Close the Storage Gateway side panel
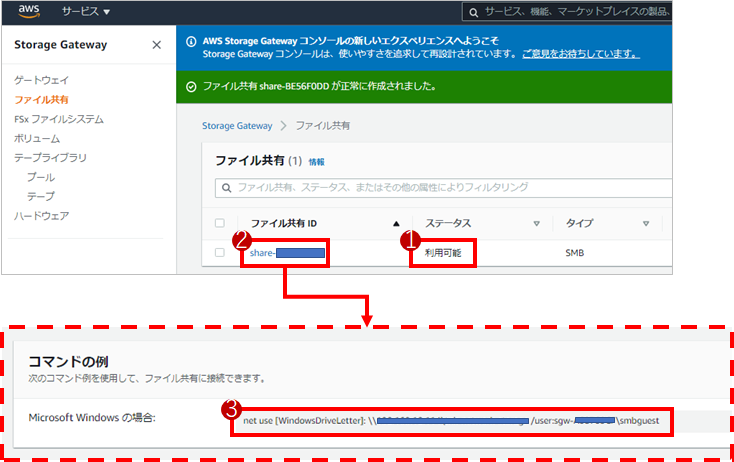This screenshot has height=462, width=734. click(x=157, y=45)
